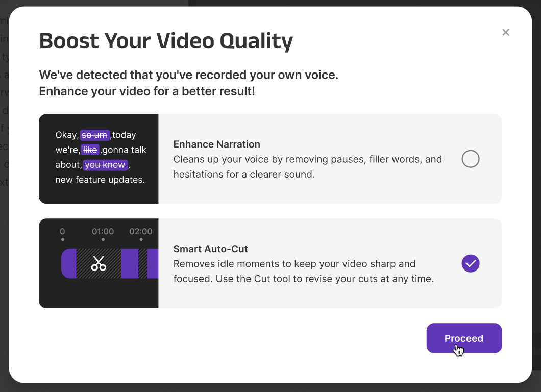541x392 pixels.
Task: Click the Boost Your Video Quality heading
Action: click(x=166, y=41)
